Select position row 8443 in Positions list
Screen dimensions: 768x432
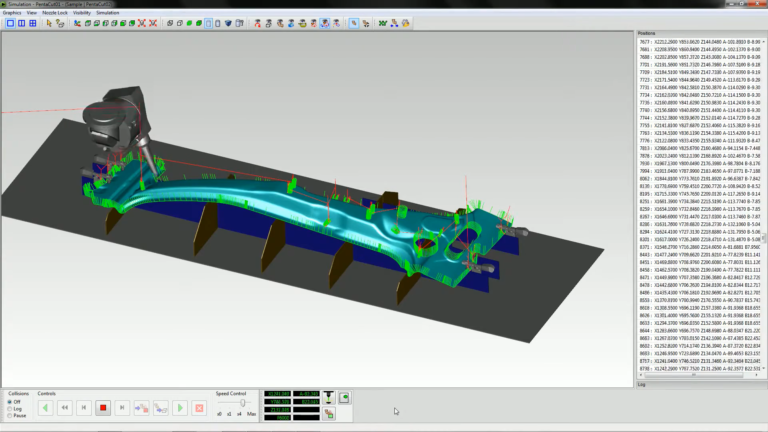pyautogui.click(x=699, y=255)
